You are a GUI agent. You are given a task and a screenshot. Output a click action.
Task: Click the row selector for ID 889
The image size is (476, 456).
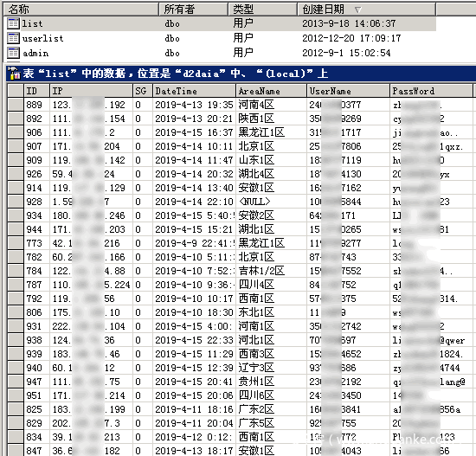click(x=16, y=105)
